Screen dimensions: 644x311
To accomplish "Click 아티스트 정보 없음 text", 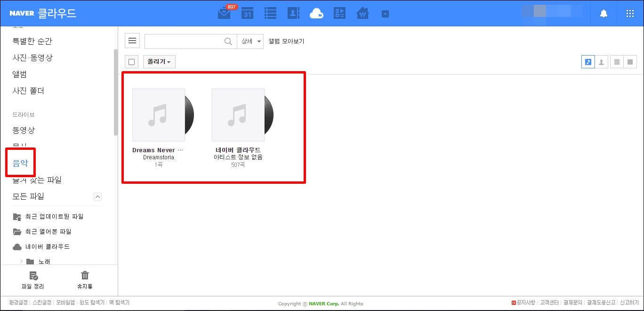I will 238,157.
